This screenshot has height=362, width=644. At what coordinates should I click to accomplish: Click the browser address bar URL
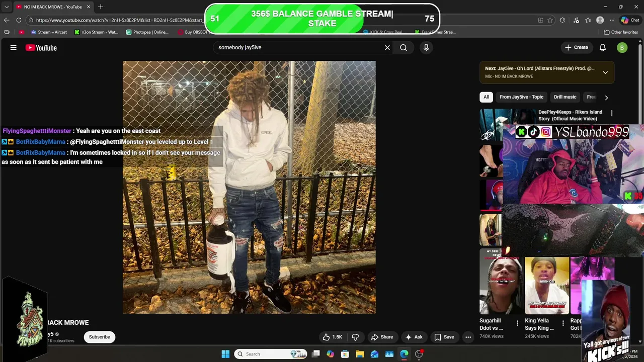click(x=119, y=20)
